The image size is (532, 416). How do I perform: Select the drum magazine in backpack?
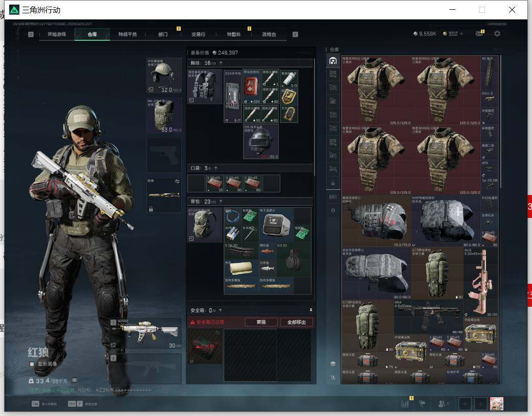pyautogui.click(x=294, y=260)
